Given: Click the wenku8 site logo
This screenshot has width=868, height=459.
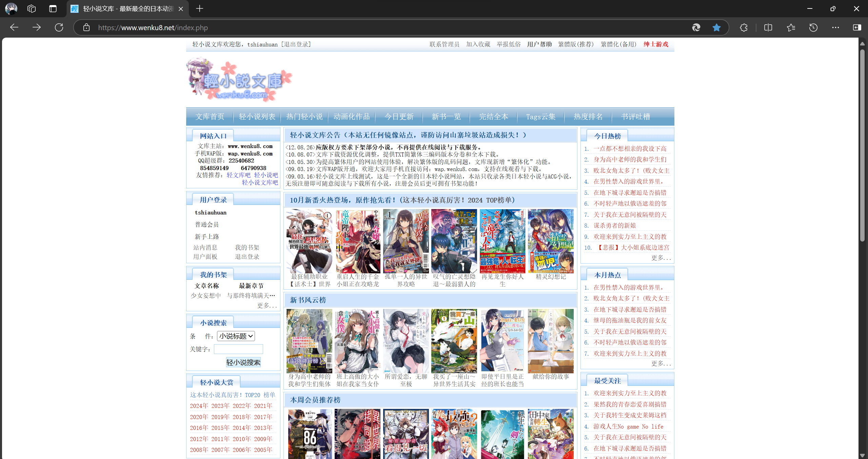Looking at the screenshot, I should 239,80.
